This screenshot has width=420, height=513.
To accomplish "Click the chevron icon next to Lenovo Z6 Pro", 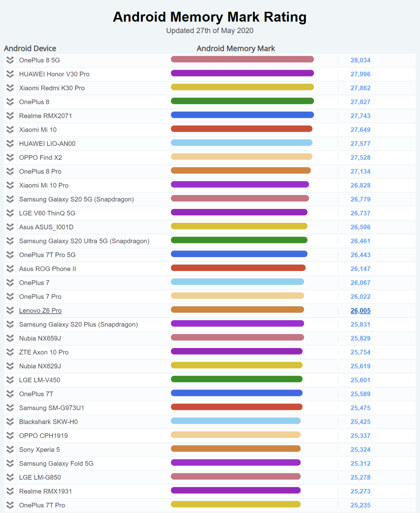I will [x=10, y=310].
